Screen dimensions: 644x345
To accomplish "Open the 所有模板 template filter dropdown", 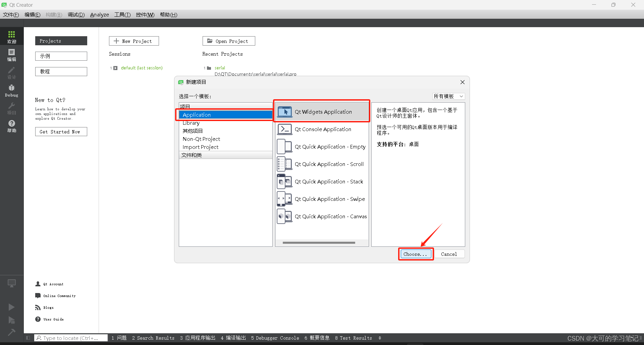I will tap(448, 96).
